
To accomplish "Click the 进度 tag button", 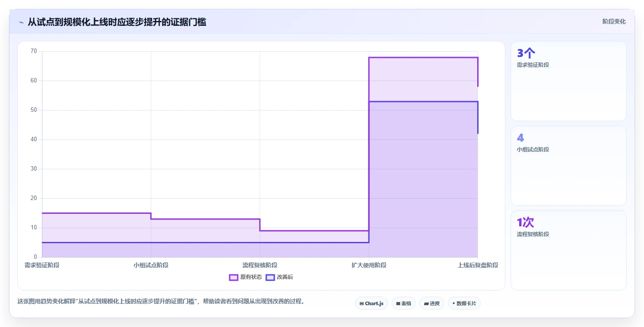I will tap(432, 303).
